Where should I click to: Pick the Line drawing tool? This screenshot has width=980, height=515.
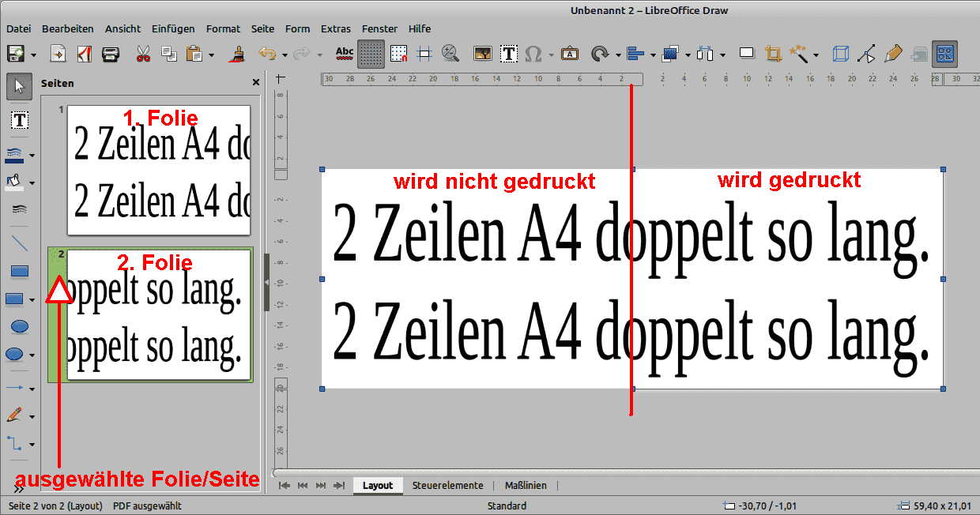pyautogui.click(x=19, y=242)
